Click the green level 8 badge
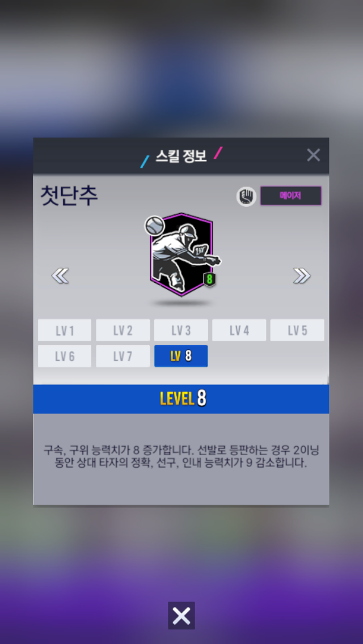The height and width of the screenshot is (644, 363). coord(210,279)
